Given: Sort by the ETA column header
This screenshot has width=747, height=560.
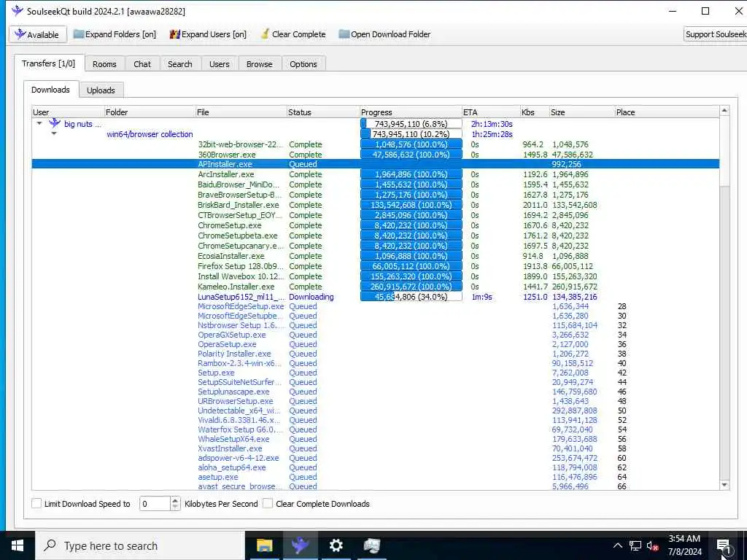Looking at the screenshot, I should (491, 112).
